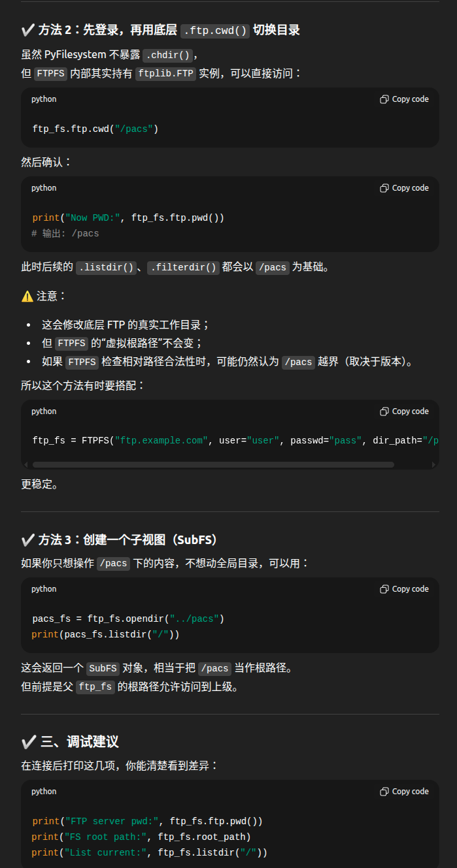Click the clipboard icon on the FTPFS dir_path code block

384,411
